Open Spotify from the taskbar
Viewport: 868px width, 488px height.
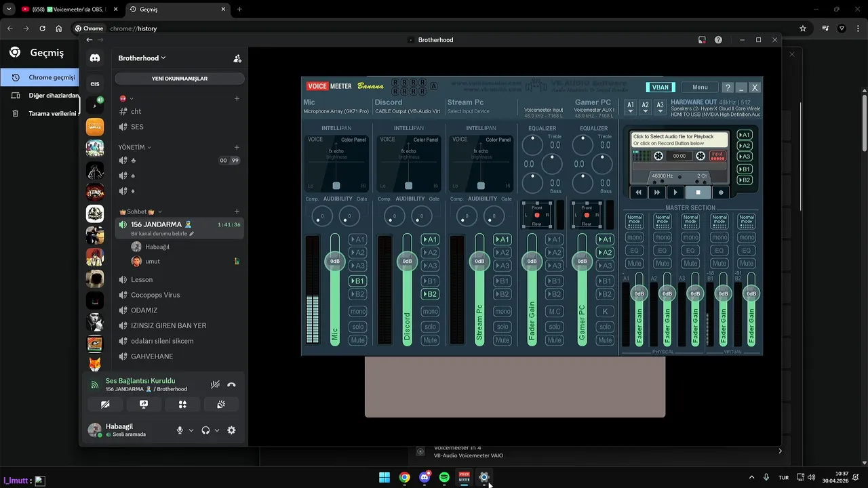pyautogui.click(x=444, y=477)
